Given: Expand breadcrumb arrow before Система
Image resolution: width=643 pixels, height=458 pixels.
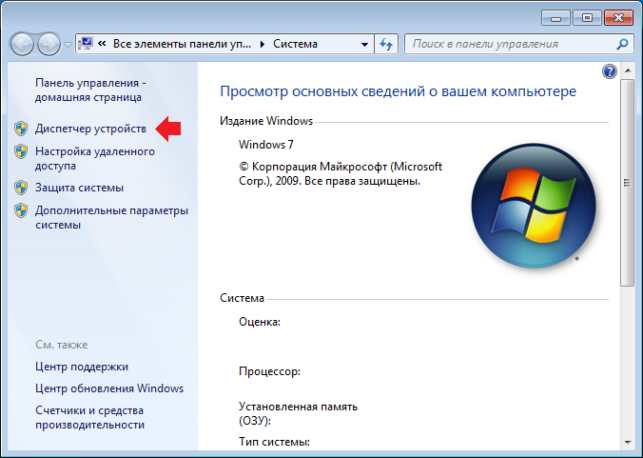Looking at the screenshot, I should coord(262,44).
